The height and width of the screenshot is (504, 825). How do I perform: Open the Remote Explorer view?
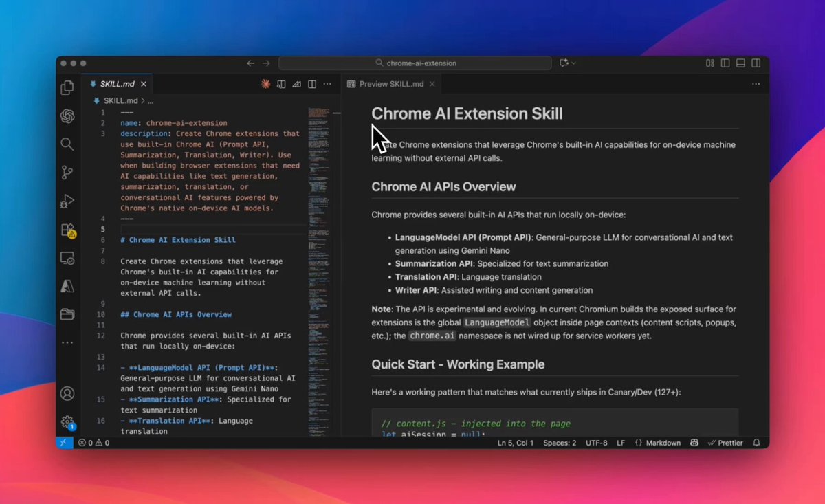tap(67, 259)
